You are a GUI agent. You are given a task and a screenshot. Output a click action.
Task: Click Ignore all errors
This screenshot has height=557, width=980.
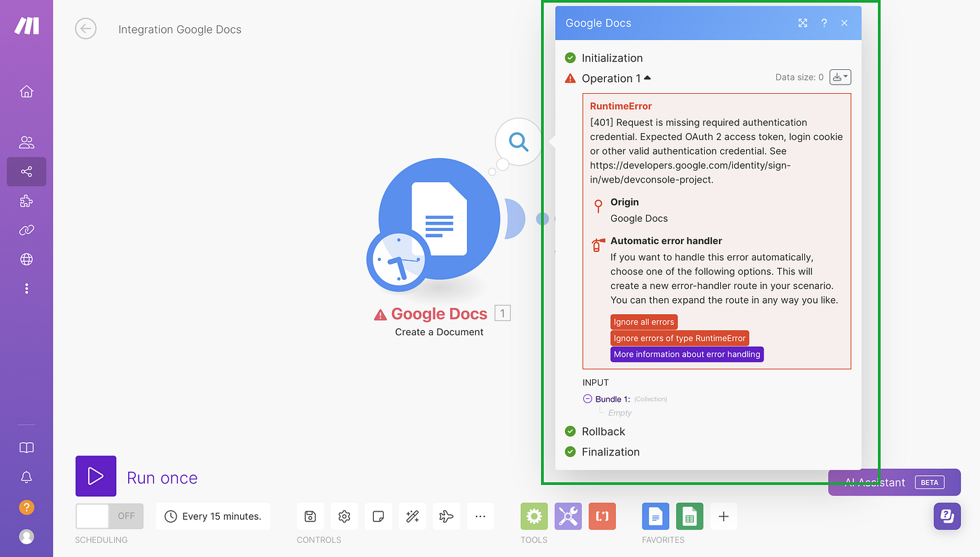click(x=644, y=322)
